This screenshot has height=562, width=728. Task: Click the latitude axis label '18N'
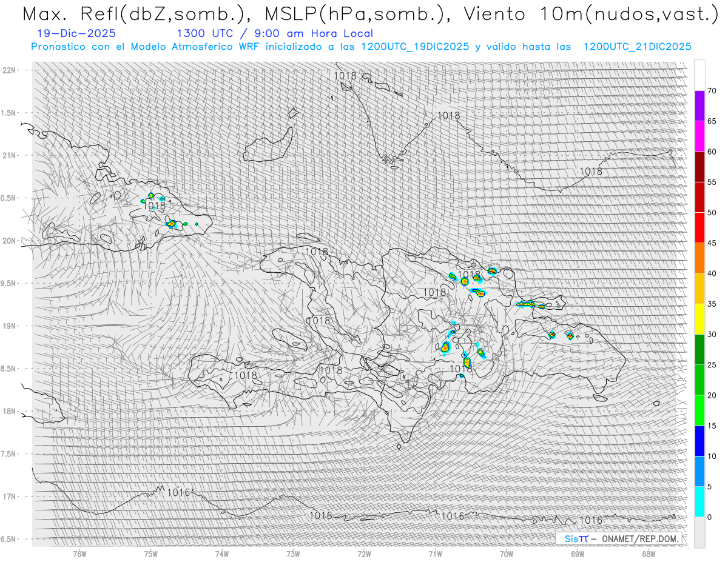(x=10, y=411)
